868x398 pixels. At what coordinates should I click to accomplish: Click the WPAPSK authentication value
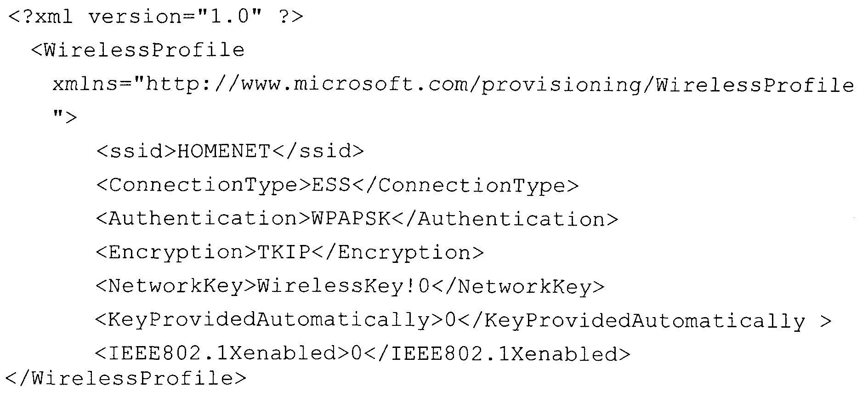point(351,219)
